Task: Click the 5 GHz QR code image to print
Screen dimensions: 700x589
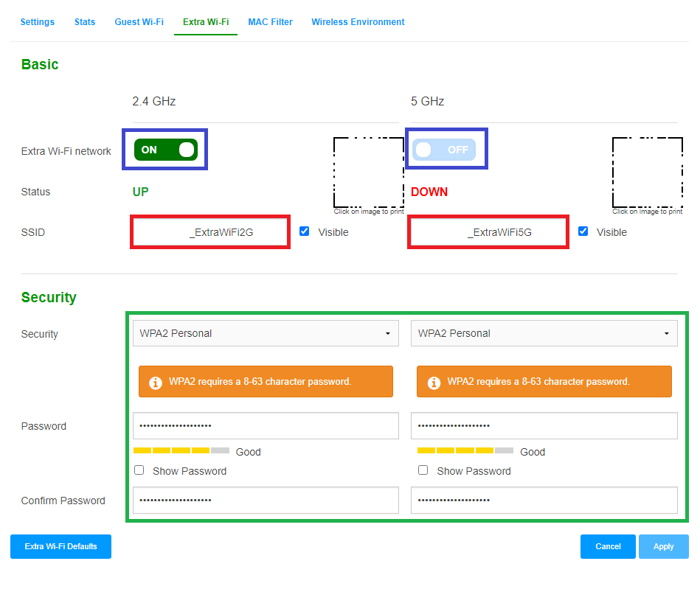Action: point(648,172)
